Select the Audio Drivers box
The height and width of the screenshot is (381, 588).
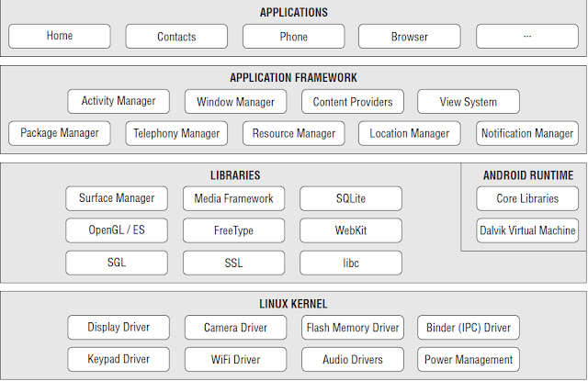click(x=353, y=359)
